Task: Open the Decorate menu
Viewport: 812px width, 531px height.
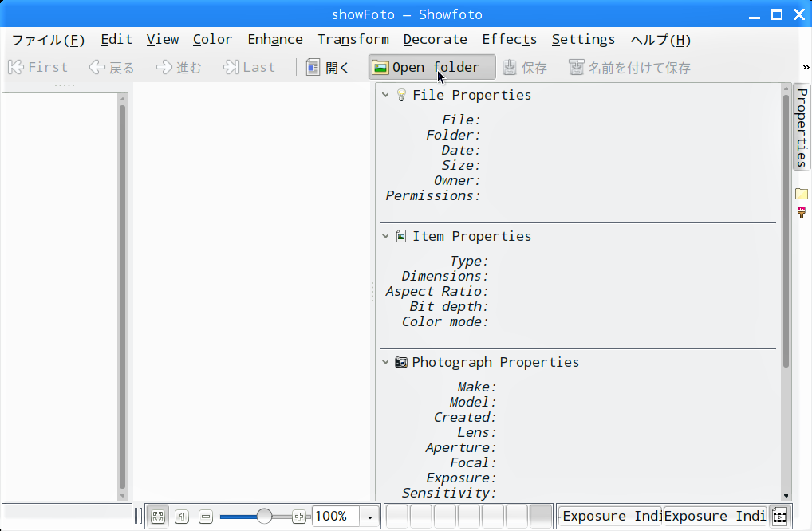Action: (x=435, y=40)
